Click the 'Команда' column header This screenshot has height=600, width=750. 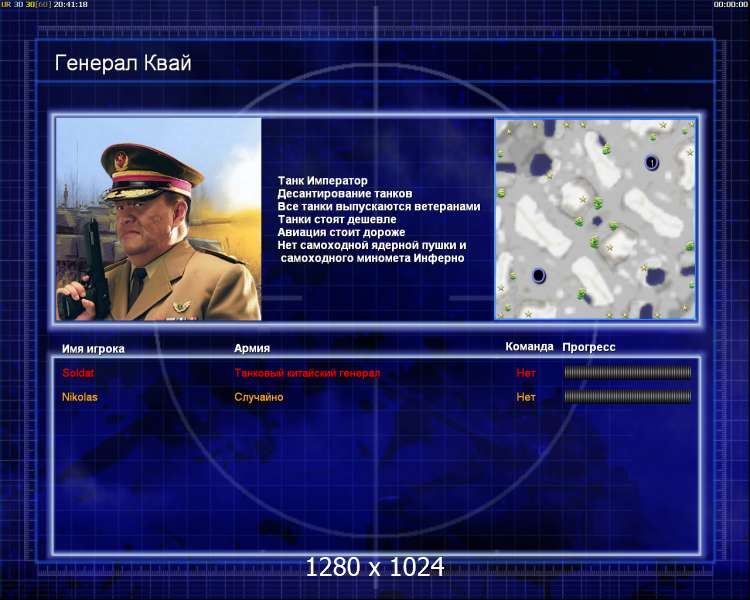[529, 346]
